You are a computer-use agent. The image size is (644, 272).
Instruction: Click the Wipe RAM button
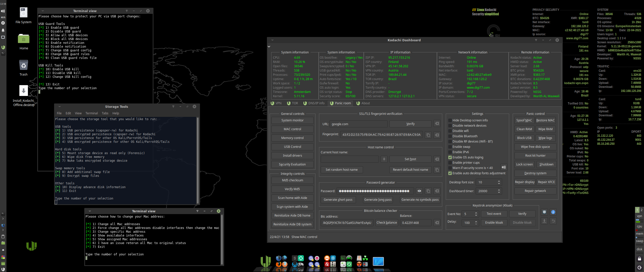pos(545,129)
